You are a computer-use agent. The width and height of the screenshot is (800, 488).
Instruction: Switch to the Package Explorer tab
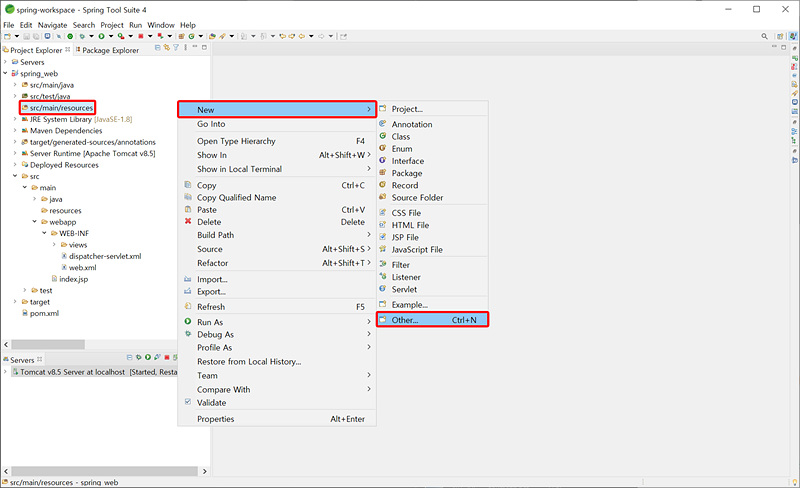[108, 50]
